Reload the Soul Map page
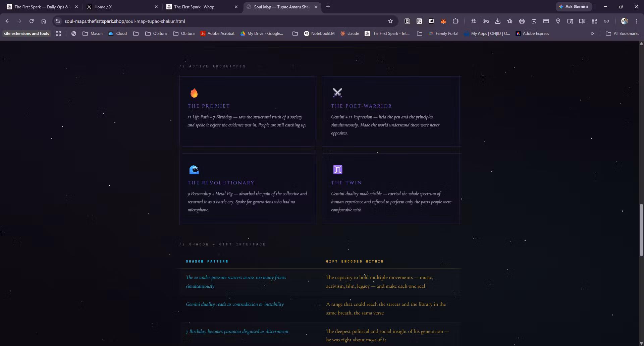The width and height of the screenshot is (644, 346). (32, 21)
